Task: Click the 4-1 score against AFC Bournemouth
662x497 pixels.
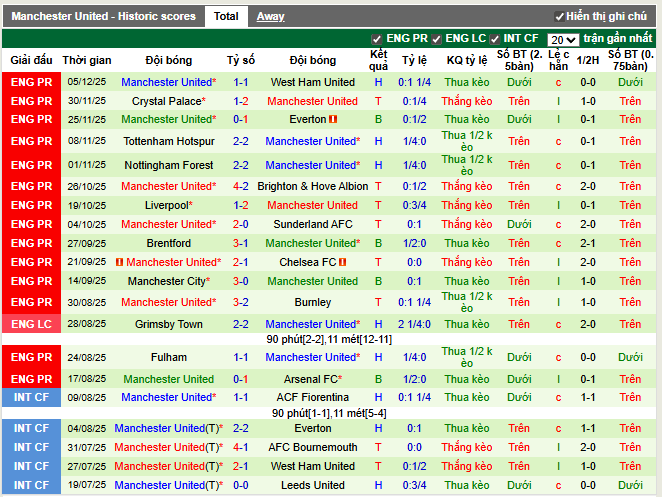Action: 241,447
